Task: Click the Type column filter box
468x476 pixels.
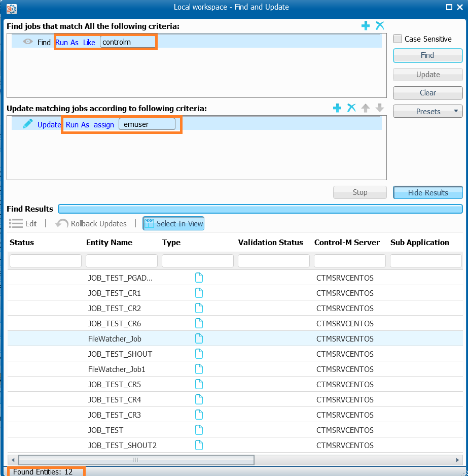Action: point(198,261)
